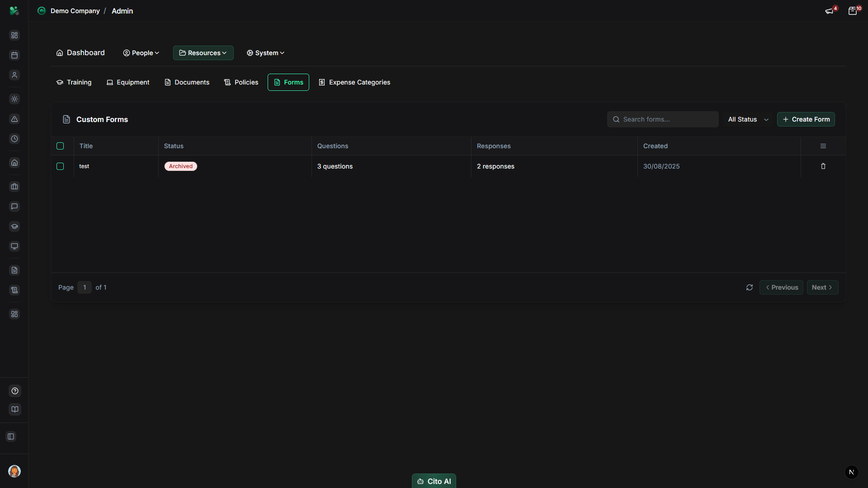This screenshot has height=488, width=868.
Task: Open the inbox tray icon showing 10
Action: tap(854, 11)
